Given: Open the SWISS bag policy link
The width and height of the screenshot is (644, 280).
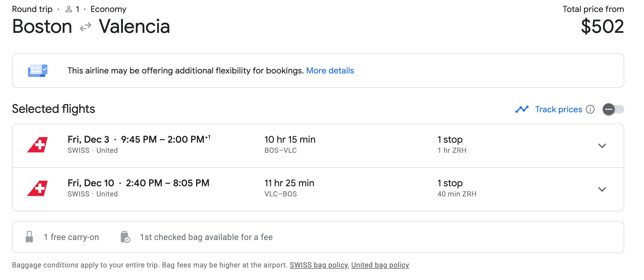Looking at the screenshot, I should click(318, 265).
